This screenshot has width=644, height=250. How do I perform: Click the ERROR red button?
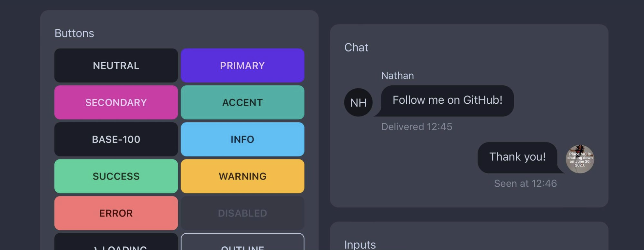pos(116,213)
